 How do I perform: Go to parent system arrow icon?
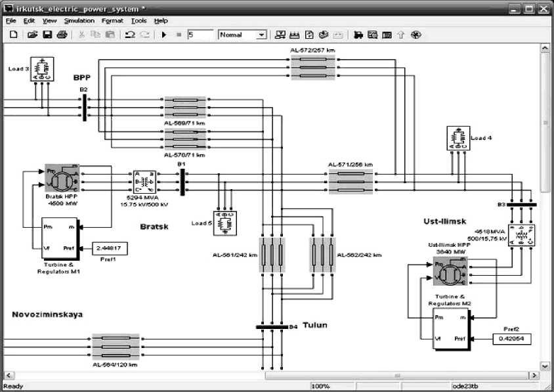pyautogui.click(x=400, y=35)
